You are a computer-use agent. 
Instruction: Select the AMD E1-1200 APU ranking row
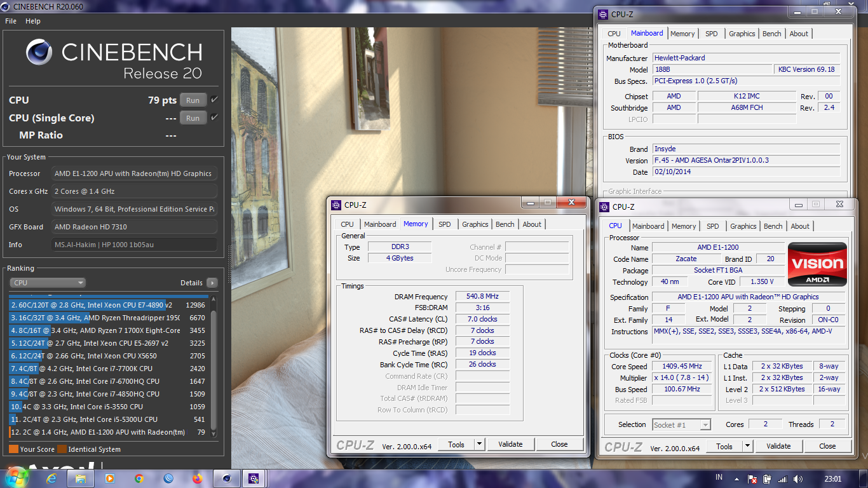pyautogui.click(x=108, y=432)
